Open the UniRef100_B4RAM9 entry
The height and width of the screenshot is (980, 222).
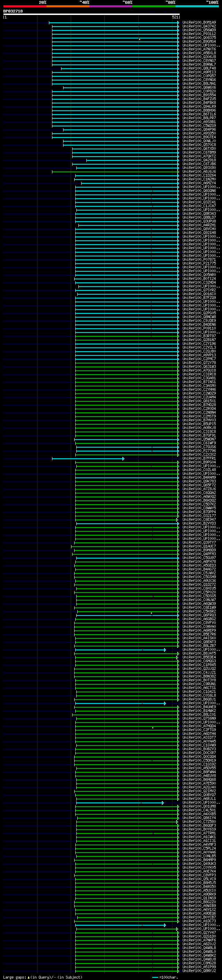(x=199, y=477)
